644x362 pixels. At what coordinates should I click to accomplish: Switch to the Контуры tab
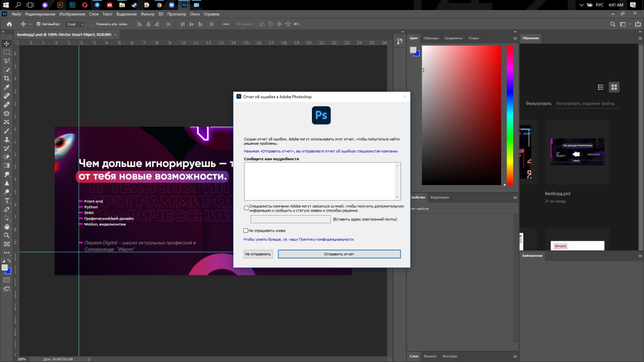(x=449, y=356)
